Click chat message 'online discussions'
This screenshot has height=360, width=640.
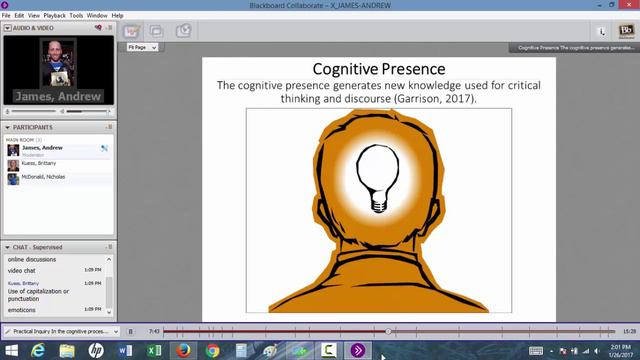(x=32, y=259)
